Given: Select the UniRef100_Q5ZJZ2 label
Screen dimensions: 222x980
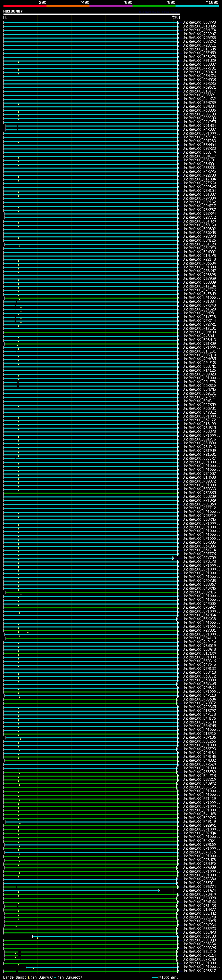Looking at the screenshot, I should pyautogui.click(x=199, y=420).
